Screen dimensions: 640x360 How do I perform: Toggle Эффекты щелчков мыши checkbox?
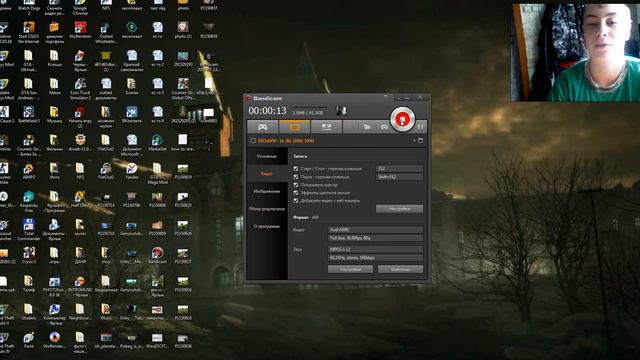tap(296, 193)
